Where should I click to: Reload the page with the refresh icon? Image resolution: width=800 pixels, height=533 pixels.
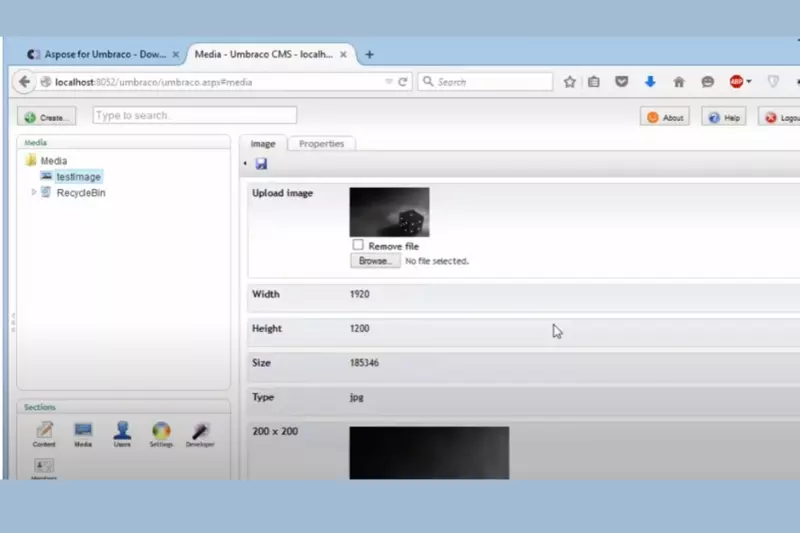click(x=403, y=82)
